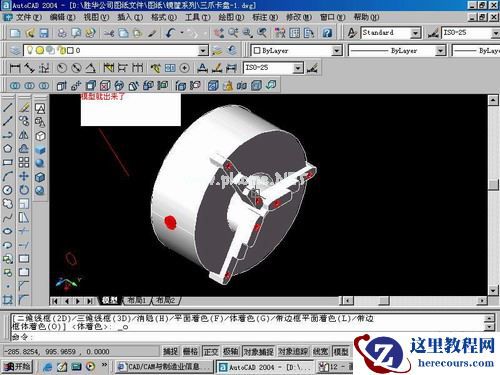This screenshot has height=375, width=500.
Task: Click the 开始 Start button
Action: point(18,367)
